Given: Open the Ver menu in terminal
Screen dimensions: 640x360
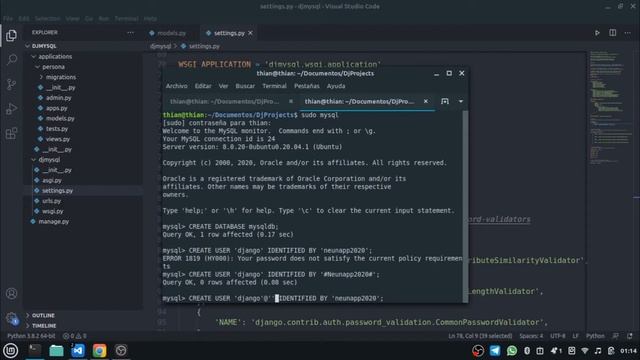Looking at the screenshot, I should pos(223,86).
